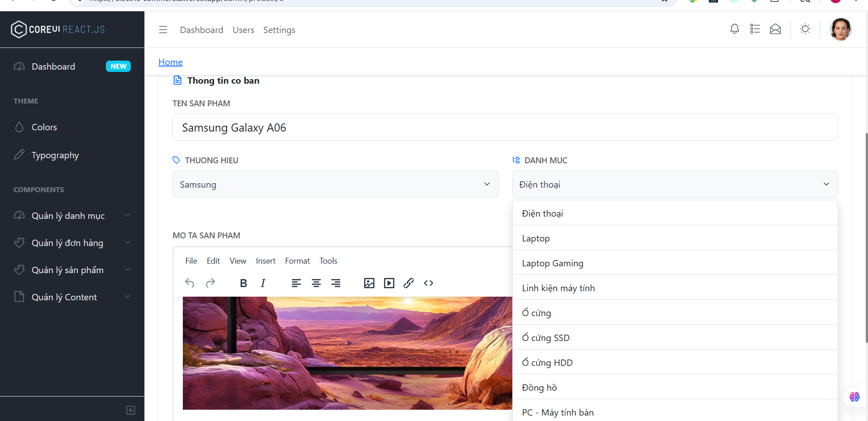Select PC - Máy tính bàn option
This screenshot has width=868, height=421.
pos(675,411)
